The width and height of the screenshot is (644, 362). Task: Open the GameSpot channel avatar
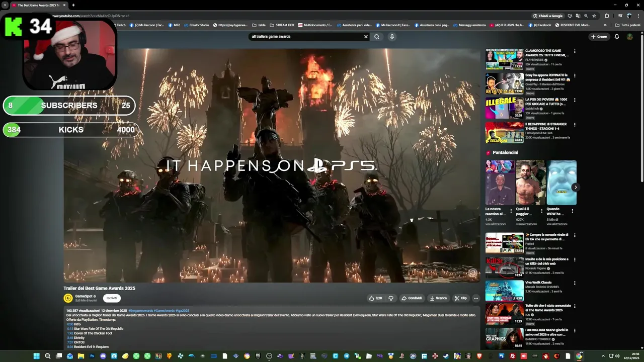click(68, 298)
